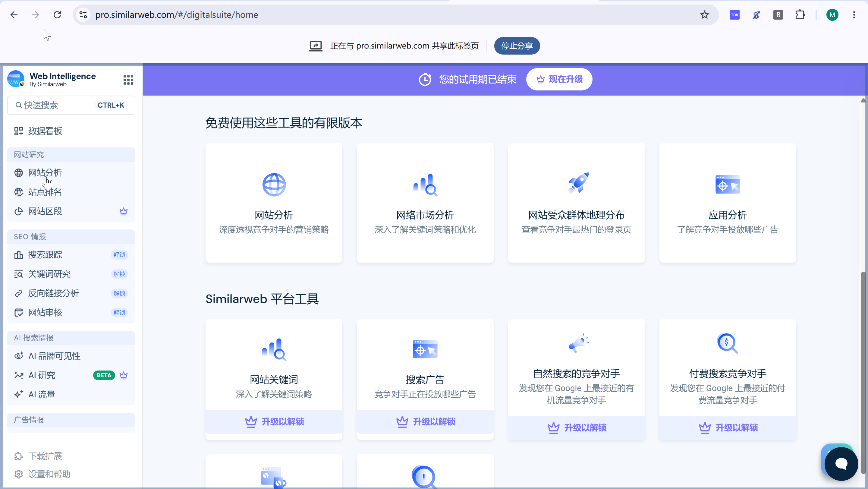Click the icon on 搜索广告 card
The width and height of the screenshot is (868, 489).
(425, 349)
